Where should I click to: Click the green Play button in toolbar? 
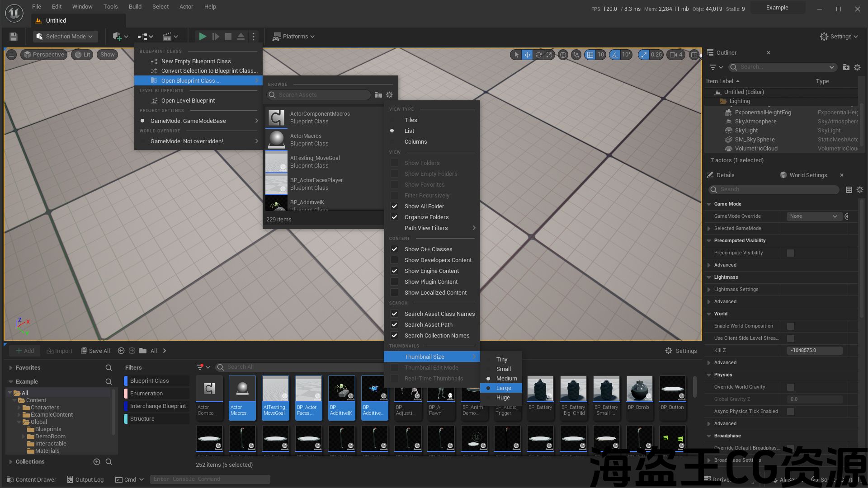tap(203, 37)
